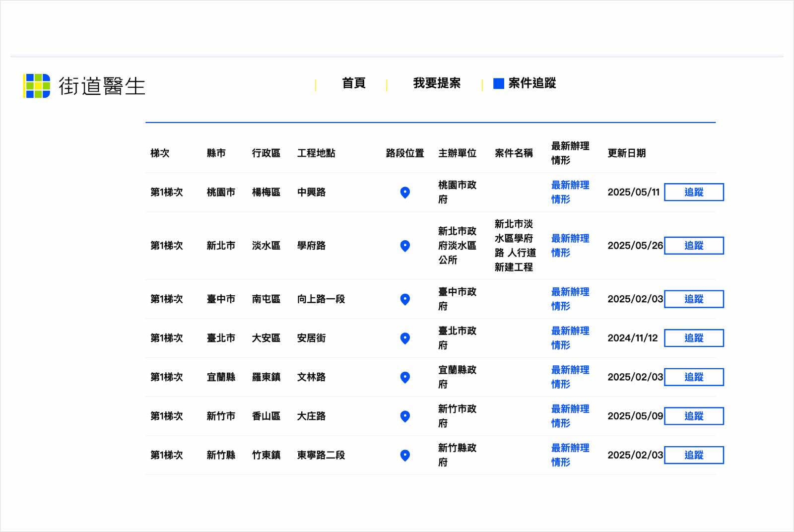Viewport: 794px width, 532px height.
Task: Click 追蹤 button for 新北市 row
Action: [694, 246]
